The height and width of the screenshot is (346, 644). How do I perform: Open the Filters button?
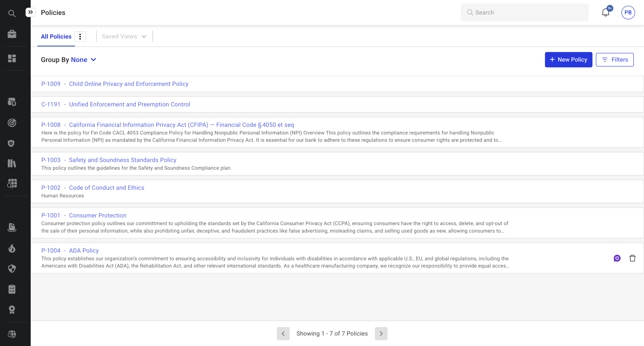[615, 60]
